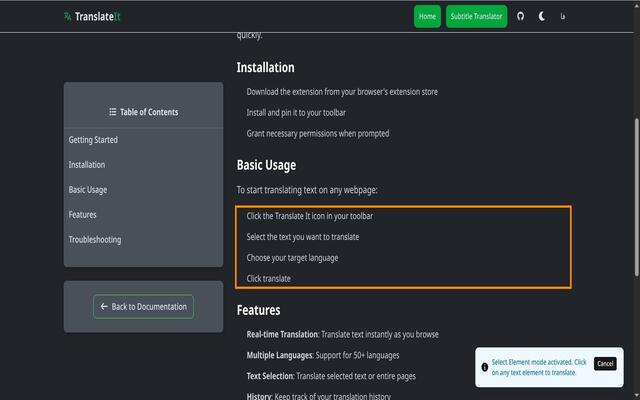Viewport: 640px width, 400px height.
Task: Select Basic Usage in table of contents
Action: [88, 190]
